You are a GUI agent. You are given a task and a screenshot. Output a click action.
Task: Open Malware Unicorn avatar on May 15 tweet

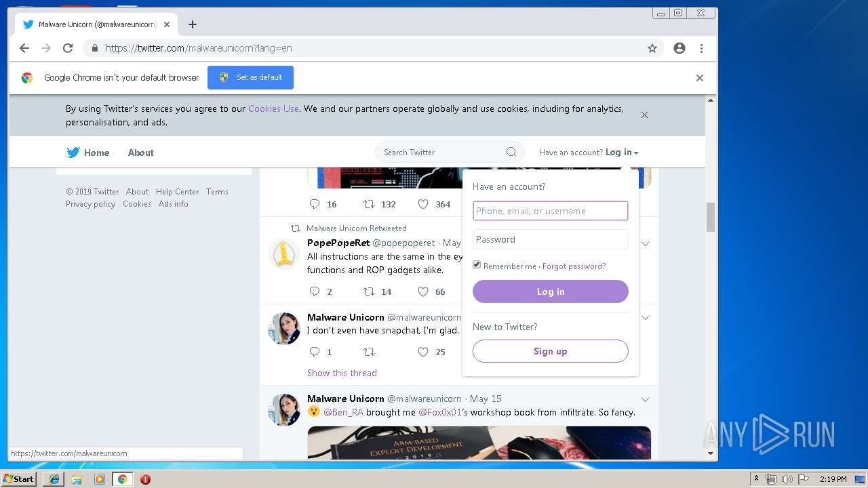[284, 409]
